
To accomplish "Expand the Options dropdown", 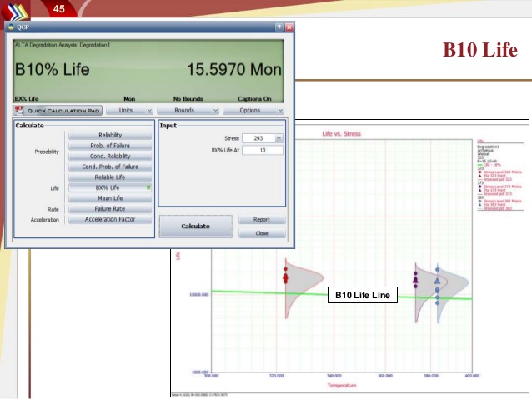I will click(255, 110).
